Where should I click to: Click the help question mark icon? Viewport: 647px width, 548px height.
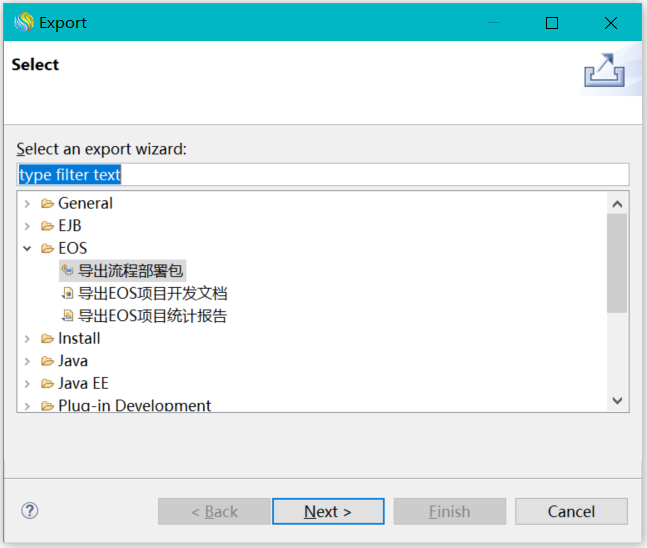pos(29,511)
